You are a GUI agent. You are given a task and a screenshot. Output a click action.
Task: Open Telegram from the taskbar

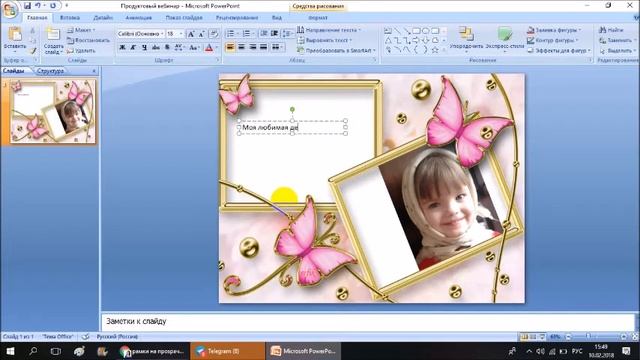coord(227,351)
